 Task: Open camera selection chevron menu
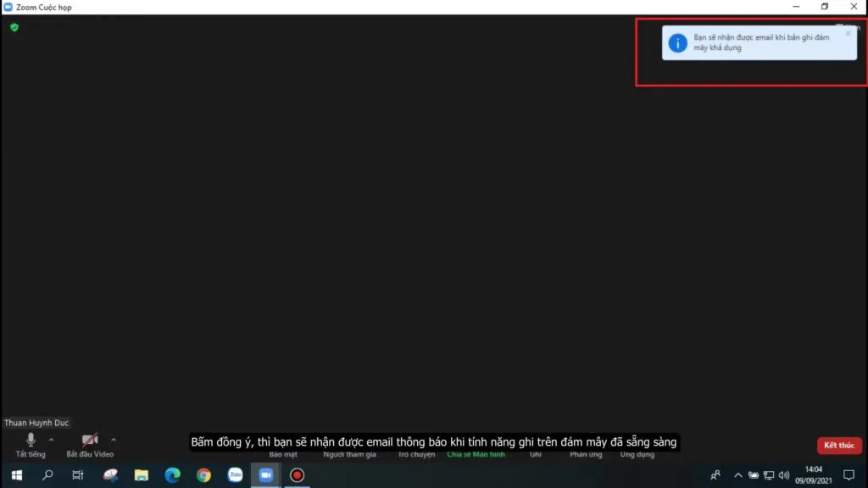(113, 440)
